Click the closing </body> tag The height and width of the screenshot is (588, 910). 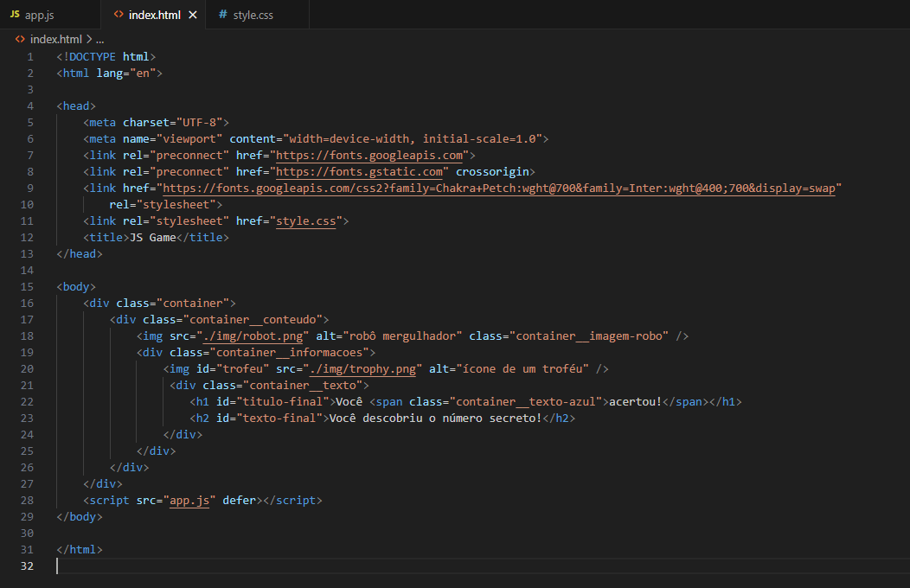tap(80, 517)
